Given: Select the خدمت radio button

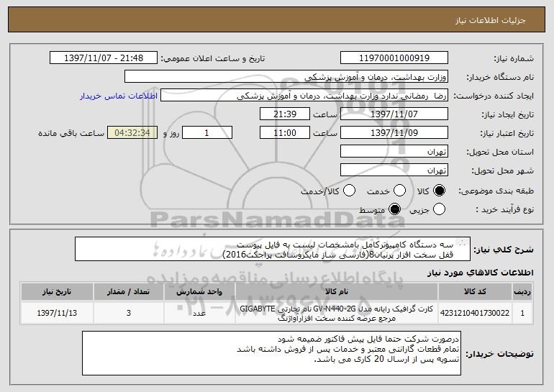Looking at the screenshot, I should [399, 191].
